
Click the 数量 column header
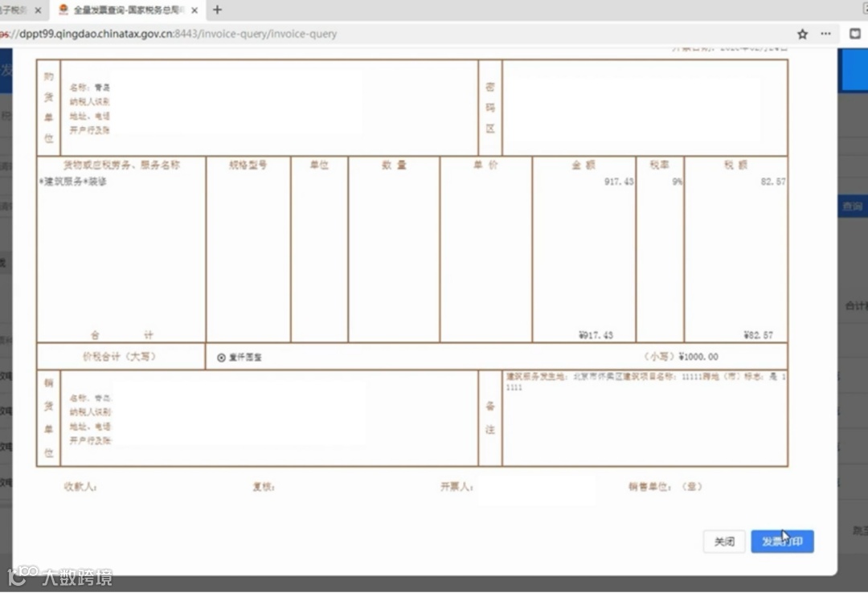(x=394, y=165)
